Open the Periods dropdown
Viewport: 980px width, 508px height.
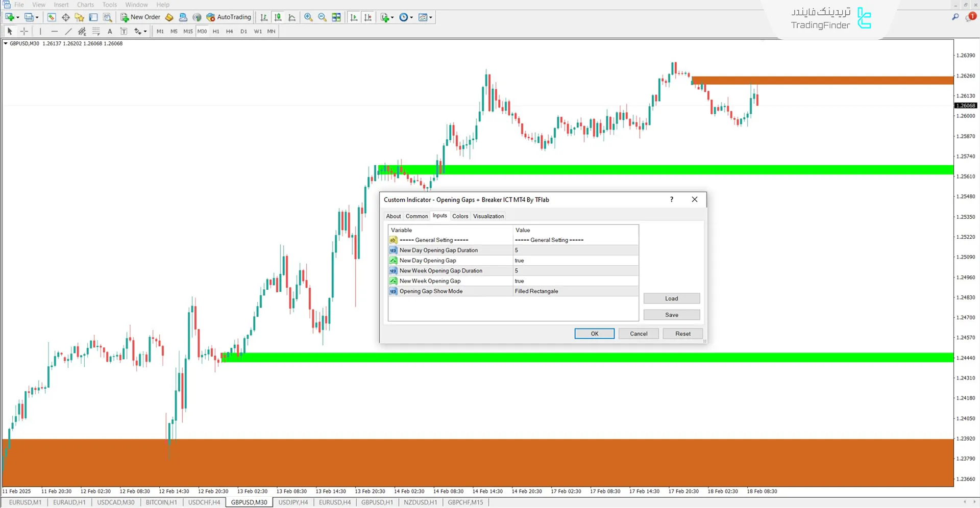411,17
